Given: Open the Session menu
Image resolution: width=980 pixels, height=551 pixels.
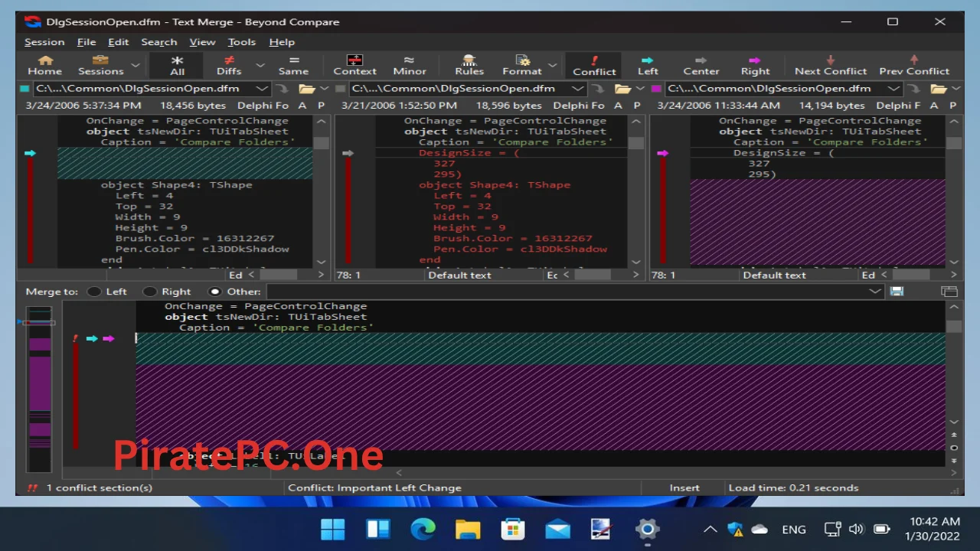Looking at the screenshot, I should coord(44,42).
